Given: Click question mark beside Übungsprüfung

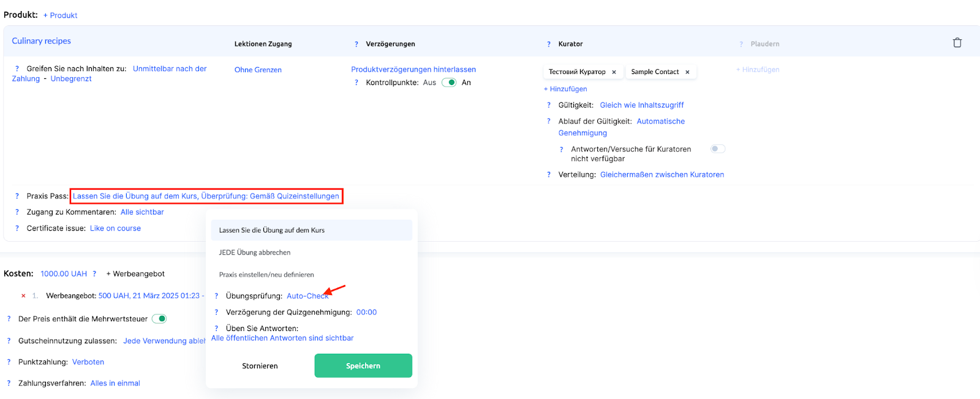Looking at the screenshot, I should pyautogui.click(x=216, y=296).
